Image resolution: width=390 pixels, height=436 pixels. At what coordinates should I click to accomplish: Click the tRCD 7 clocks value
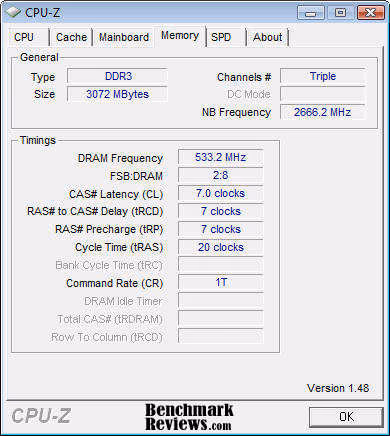pyautogui.click(x=221, y=211)
